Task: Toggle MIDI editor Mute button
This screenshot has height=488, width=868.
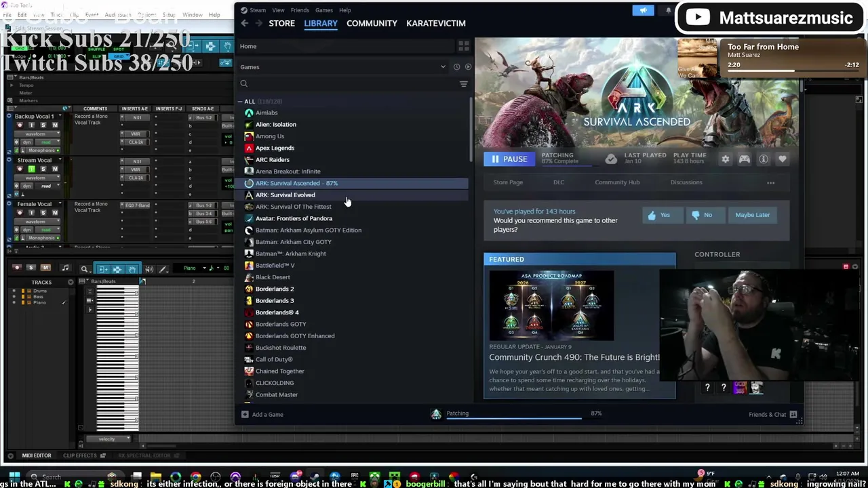Action: coord(45,268)
